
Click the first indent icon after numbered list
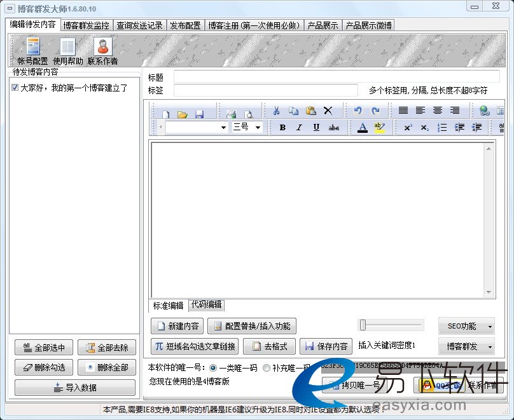(459, 127)
